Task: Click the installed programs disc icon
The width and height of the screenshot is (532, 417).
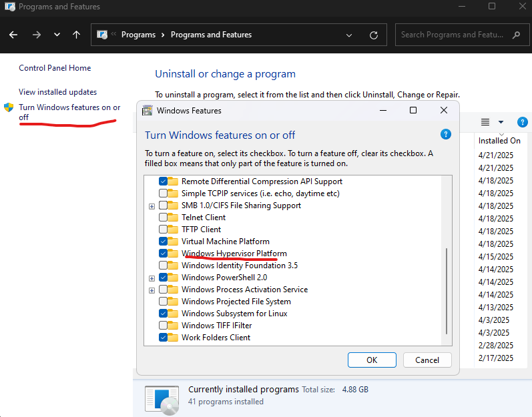Action: pyautogui.click(x=162, y=400)
